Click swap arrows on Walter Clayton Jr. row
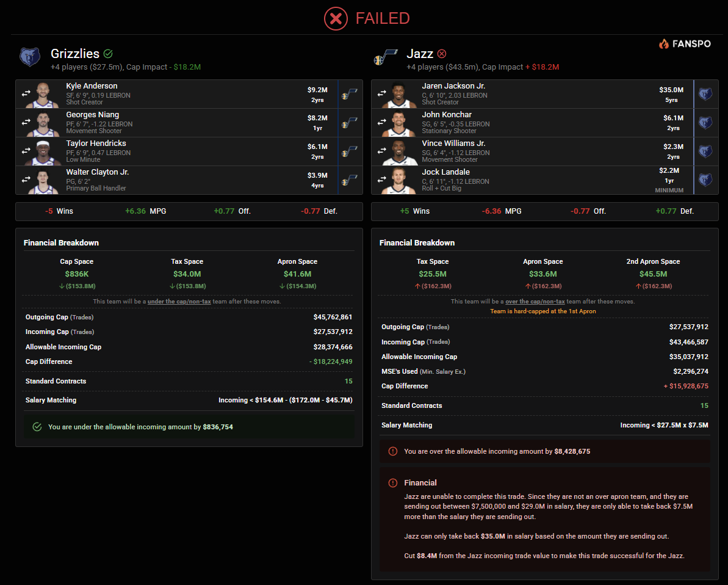Image resolution: width=728 pixels, height=585 pixels. (x=26, y=180)
